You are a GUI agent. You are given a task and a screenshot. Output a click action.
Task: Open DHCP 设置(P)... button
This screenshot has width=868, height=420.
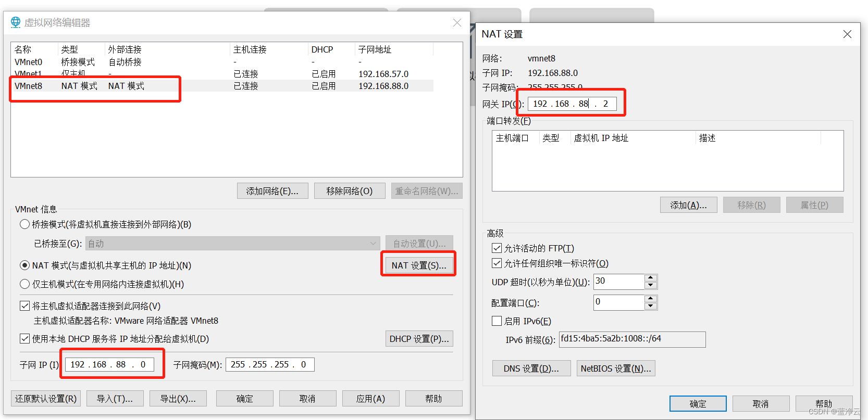(419, 339)
